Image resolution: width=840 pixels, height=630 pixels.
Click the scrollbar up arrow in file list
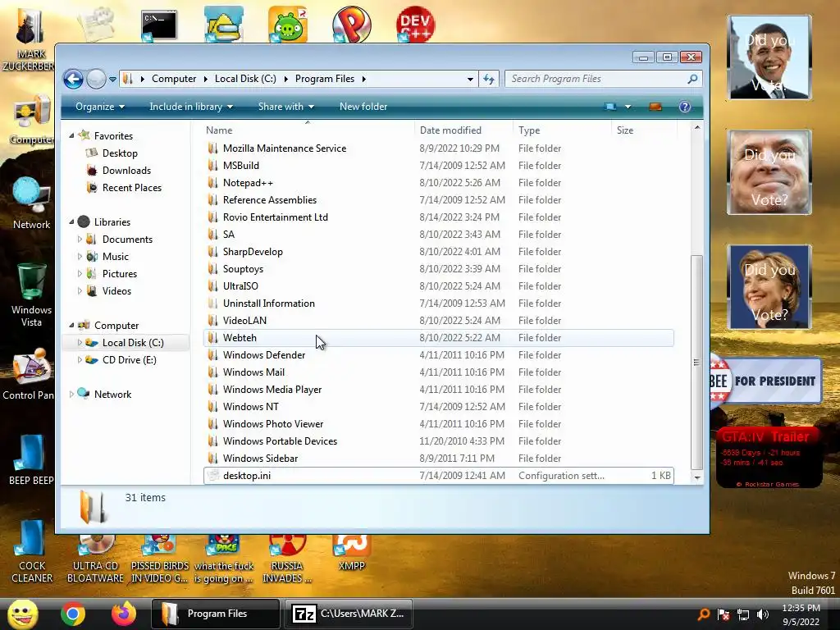(x=696, y=127)
